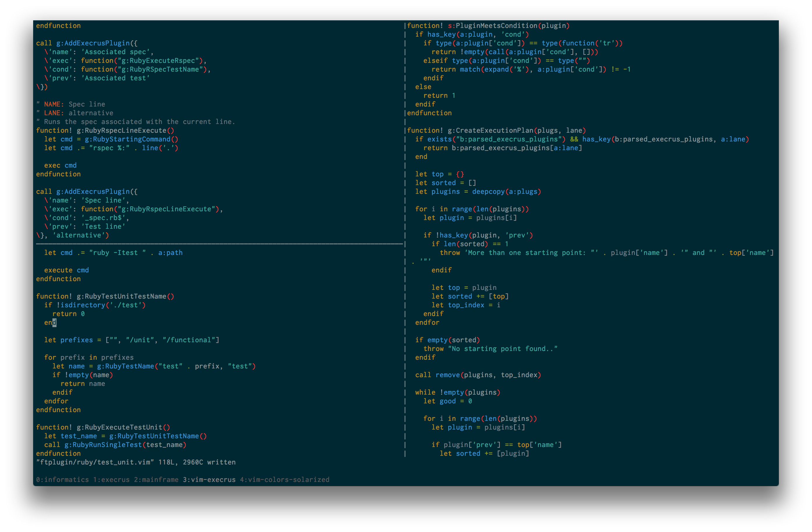The height and width of the screenshot is (532, 812).
Task: Click the 'NAME:' comment keyword
Action: tap(54, 104)
